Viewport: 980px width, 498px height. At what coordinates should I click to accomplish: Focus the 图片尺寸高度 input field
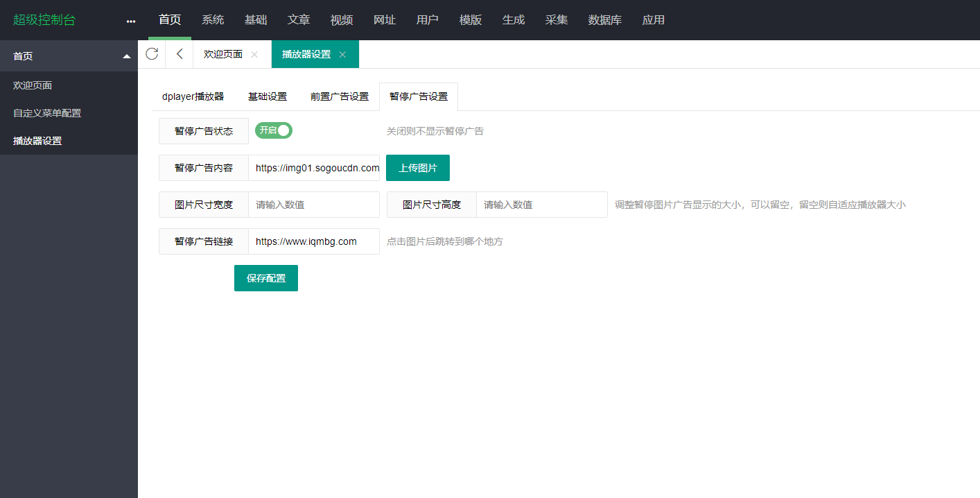[x=542, y=205]
